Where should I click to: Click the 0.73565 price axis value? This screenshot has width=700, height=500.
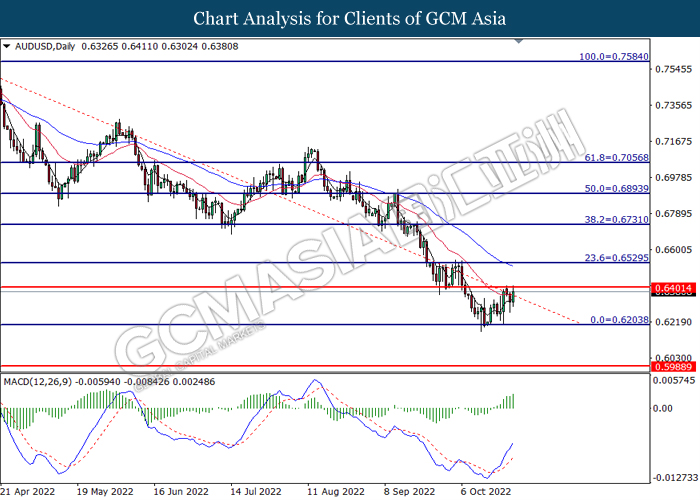click(x=674, y=105)
